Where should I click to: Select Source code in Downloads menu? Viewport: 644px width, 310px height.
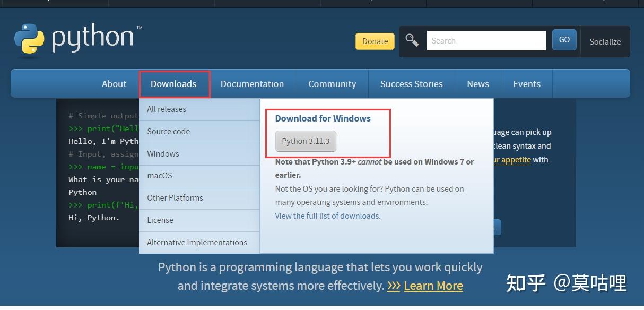click(168, 132)
